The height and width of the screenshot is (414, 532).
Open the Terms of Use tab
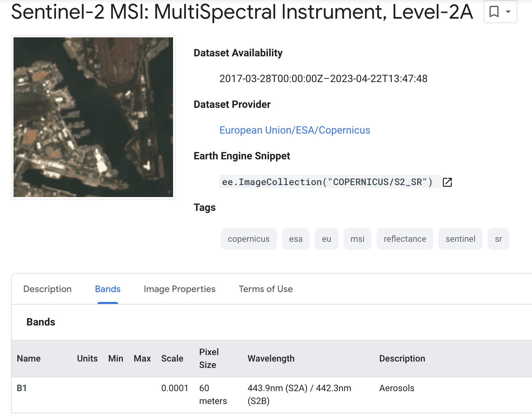coord(266,289)
